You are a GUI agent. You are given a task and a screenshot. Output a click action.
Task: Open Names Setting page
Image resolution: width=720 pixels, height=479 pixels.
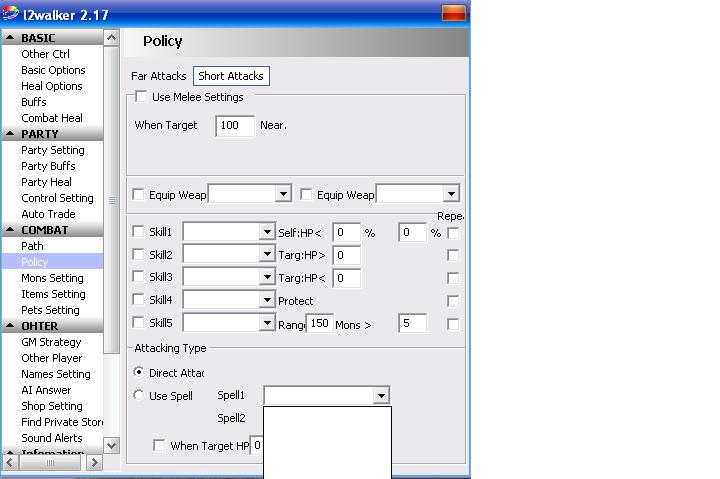point(56,374)
